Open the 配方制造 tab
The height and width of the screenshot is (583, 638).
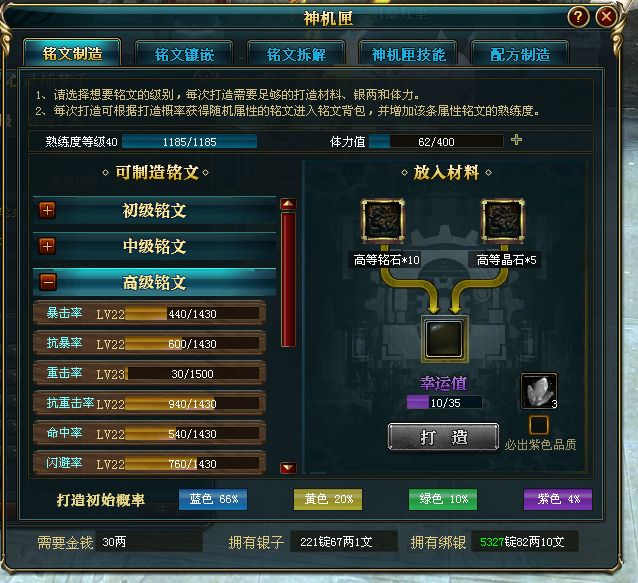pos(520,54)
